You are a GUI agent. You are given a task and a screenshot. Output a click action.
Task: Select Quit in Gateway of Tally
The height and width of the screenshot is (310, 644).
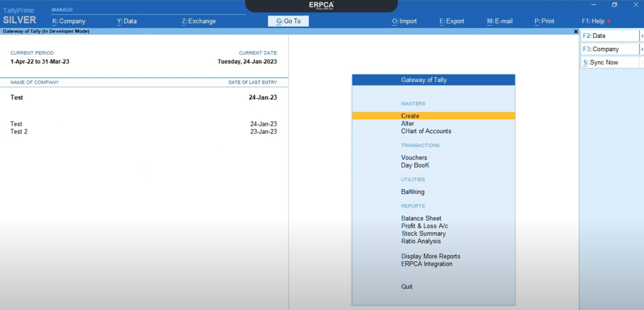(407, 287)
